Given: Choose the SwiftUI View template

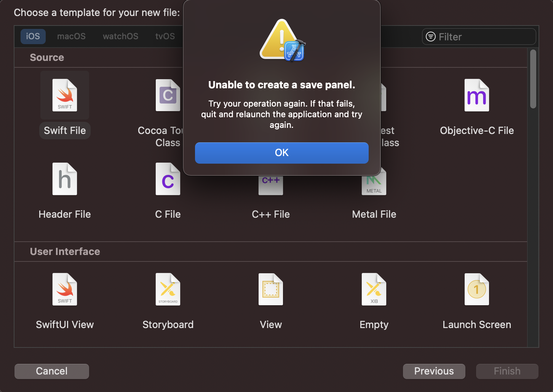Looking at the screenshot, I should pos(64,301).
